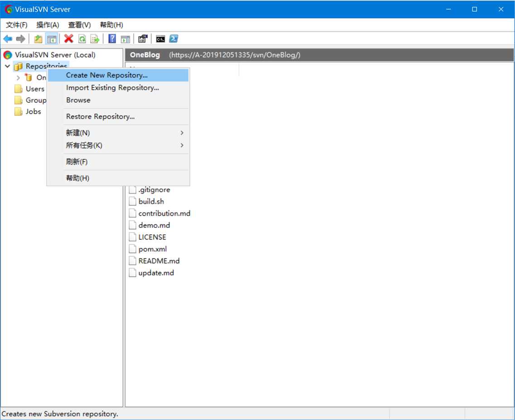Go forward with the grey right arrow
515x420 pixels.
coord(21,39)
